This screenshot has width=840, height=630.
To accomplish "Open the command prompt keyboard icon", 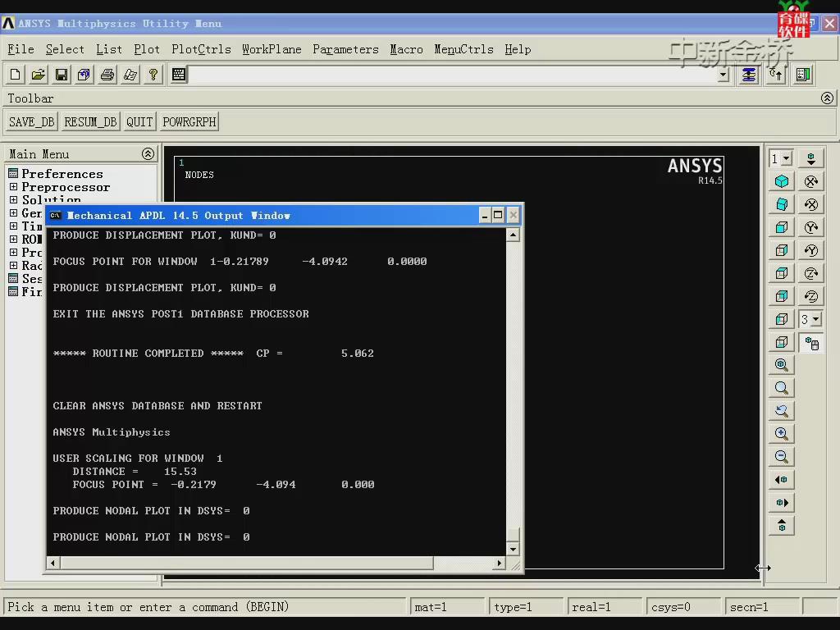I will point(179,75).
